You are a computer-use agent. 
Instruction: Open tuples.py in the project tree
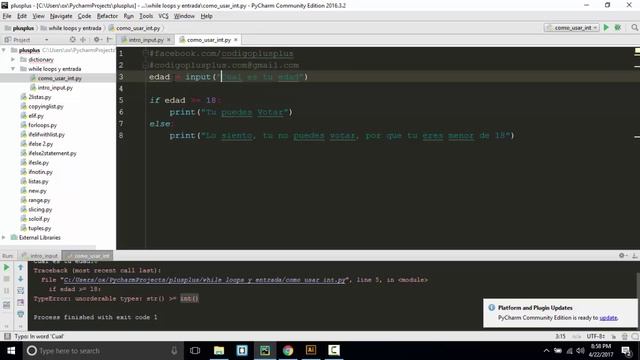click(x=40, y=228)
